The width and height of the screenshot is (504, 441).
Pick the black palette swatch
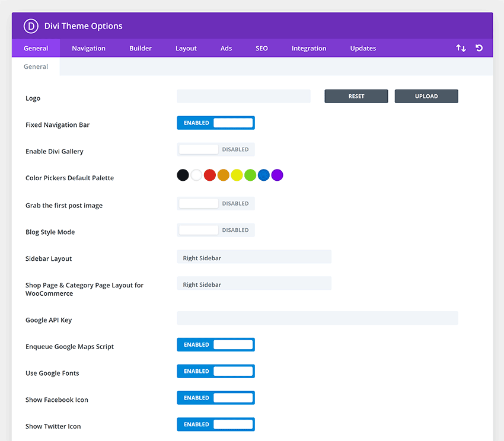coord(183,175)
